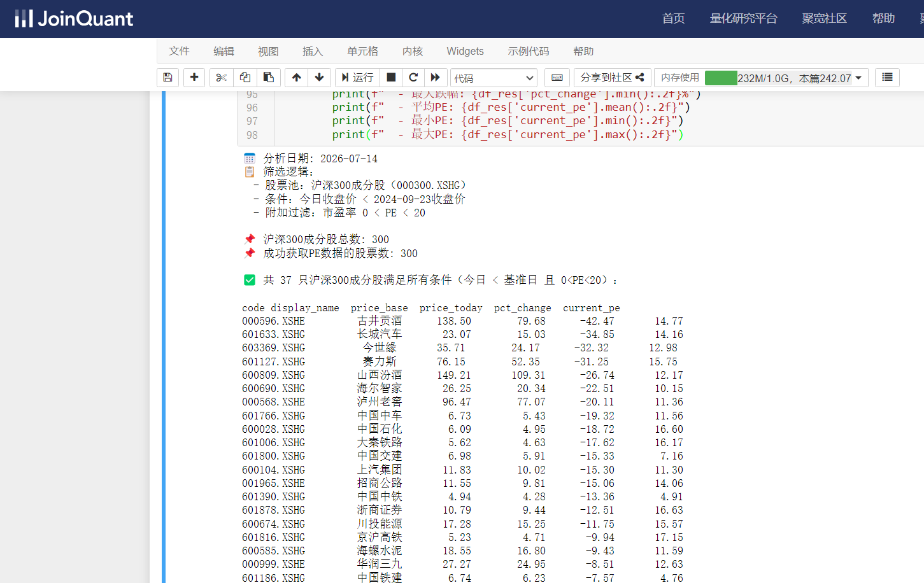Click column header price_today
The image size is (924, 583).
451,307
